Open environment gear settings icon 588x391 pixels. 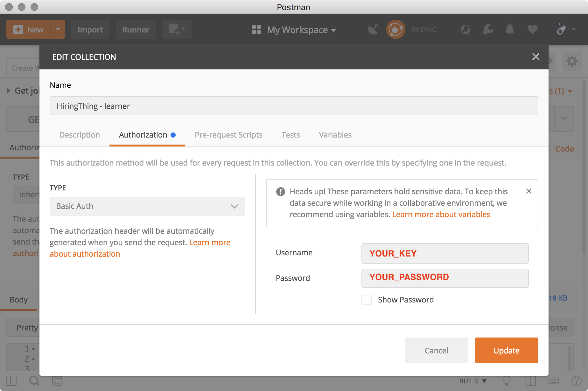point(572,61)
